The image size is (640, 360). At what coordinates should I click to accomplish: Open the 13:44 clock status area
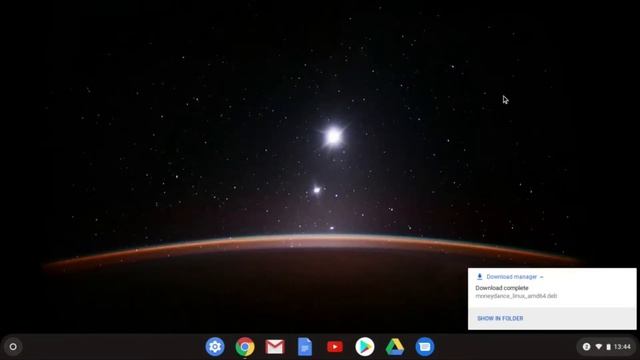tap(622, 347)
